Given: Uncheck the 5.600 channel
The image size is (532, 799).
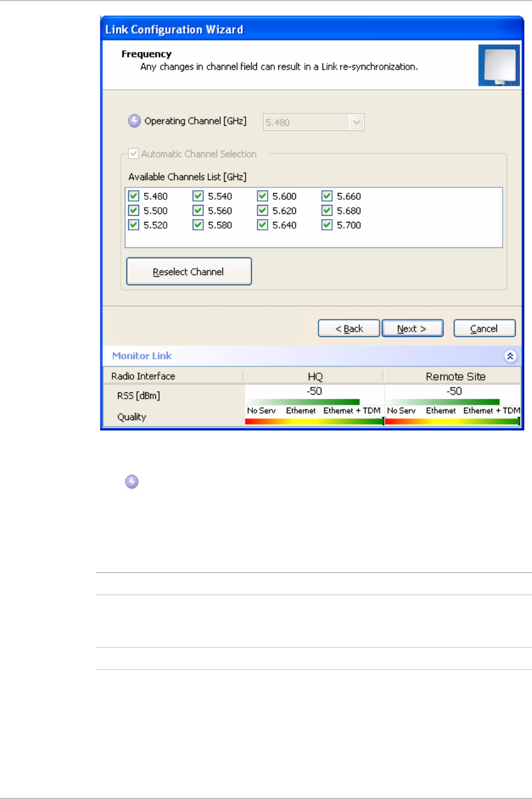Looking at the screenshot, I should tap(262, 196).
